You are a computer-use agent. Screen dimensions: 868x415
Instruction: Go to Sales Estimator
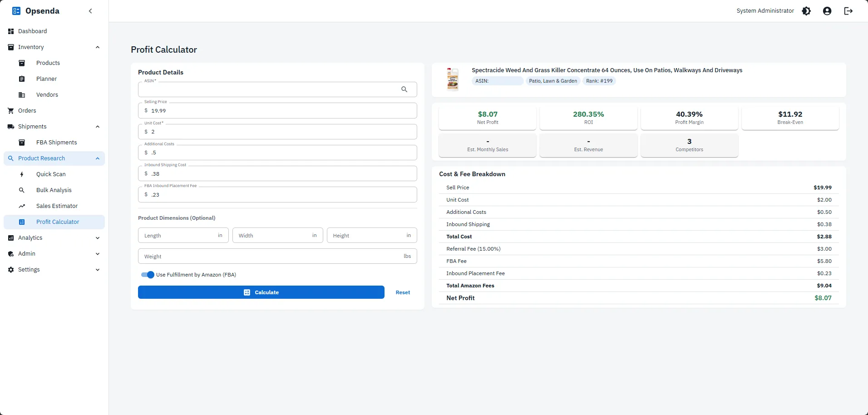click(54, 206)
